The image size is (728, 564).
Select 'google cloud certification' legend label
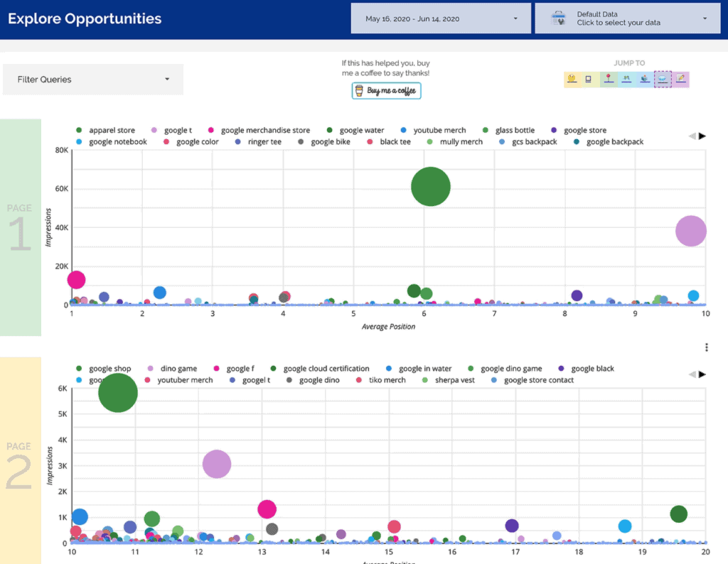click(326, 369)
